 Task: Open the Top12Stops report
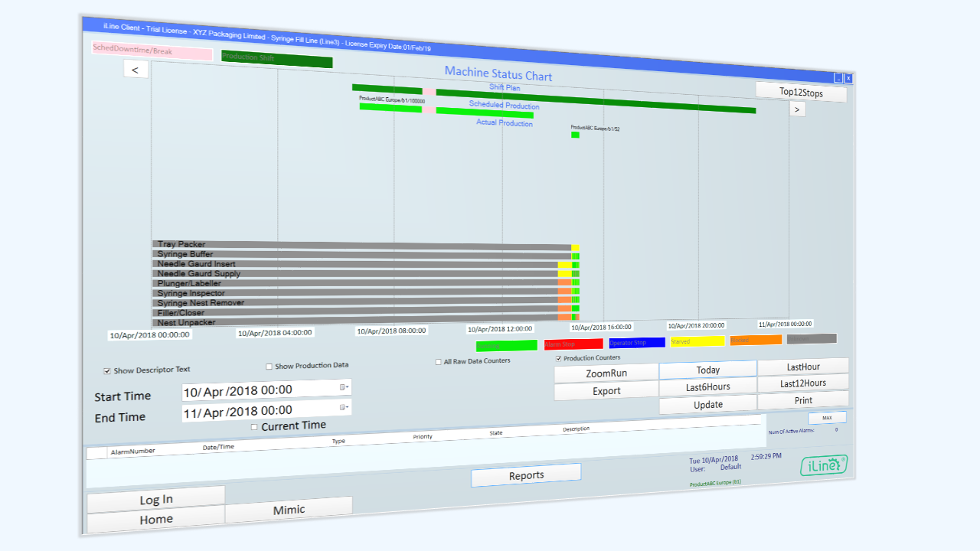click(x=801, y=91)
